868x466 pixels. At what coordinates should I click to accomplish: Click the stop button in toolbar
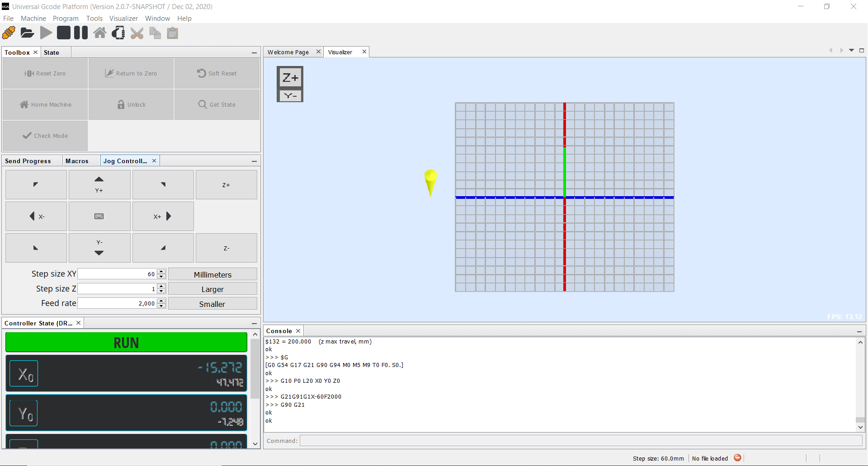pyautogui.click(x=64, y=33)
